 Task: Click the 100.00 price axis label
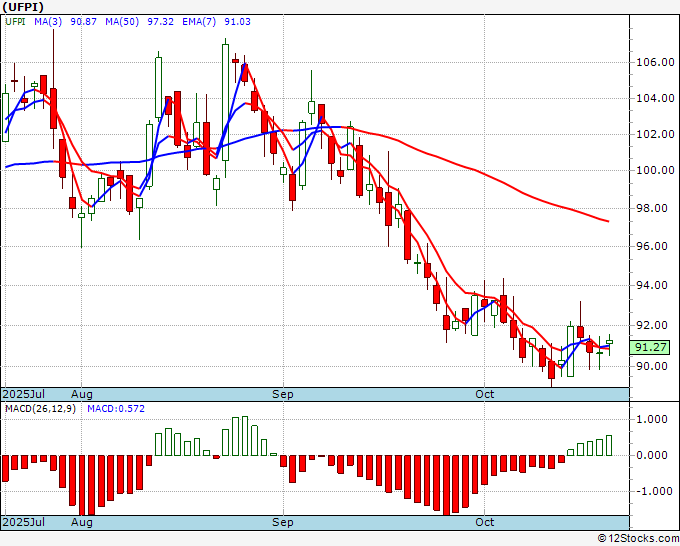click(655, 170)
